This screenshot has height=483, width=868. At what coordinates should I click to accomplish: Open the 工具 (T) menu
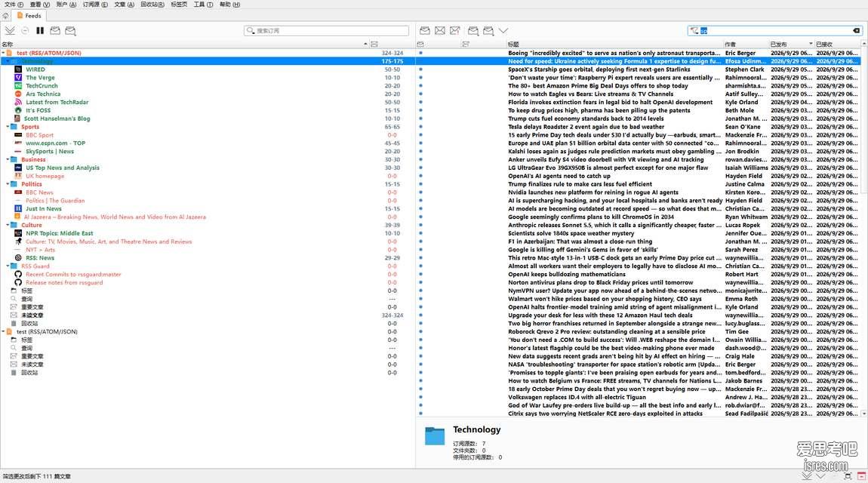203,5
